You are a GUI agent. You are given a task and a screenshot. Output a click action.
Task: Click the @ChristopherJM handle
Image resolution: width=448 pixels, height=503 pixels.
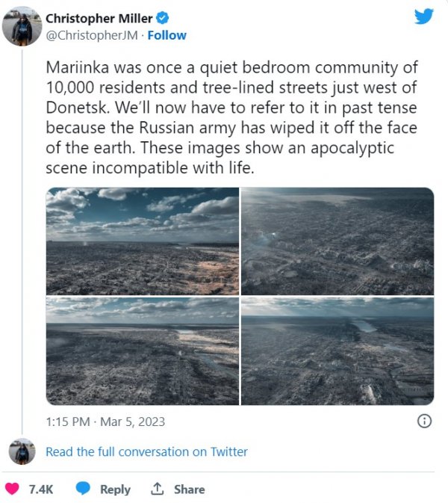[x=93, y=35]
